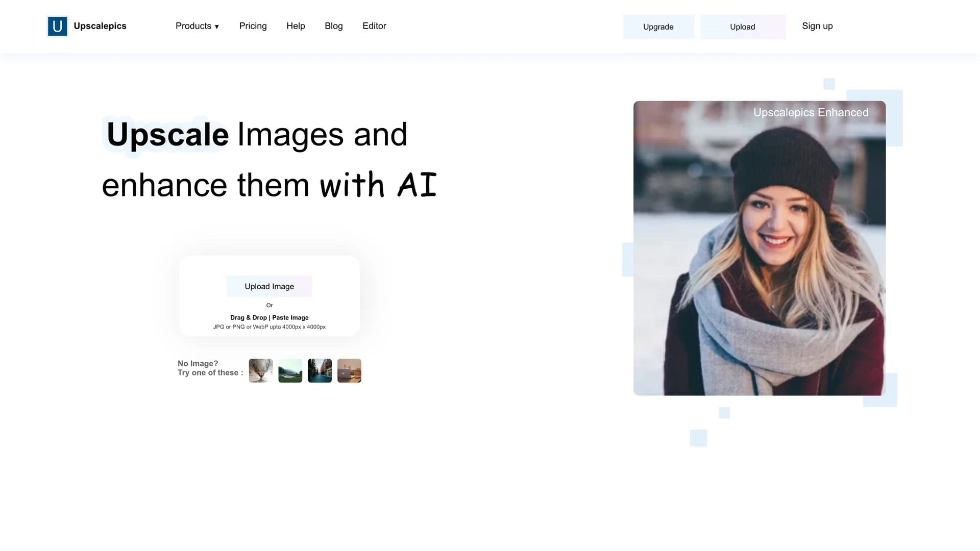Try the laptop desk sample thumbnail
The image size is (980, 551).
click(x=350, y=370)
